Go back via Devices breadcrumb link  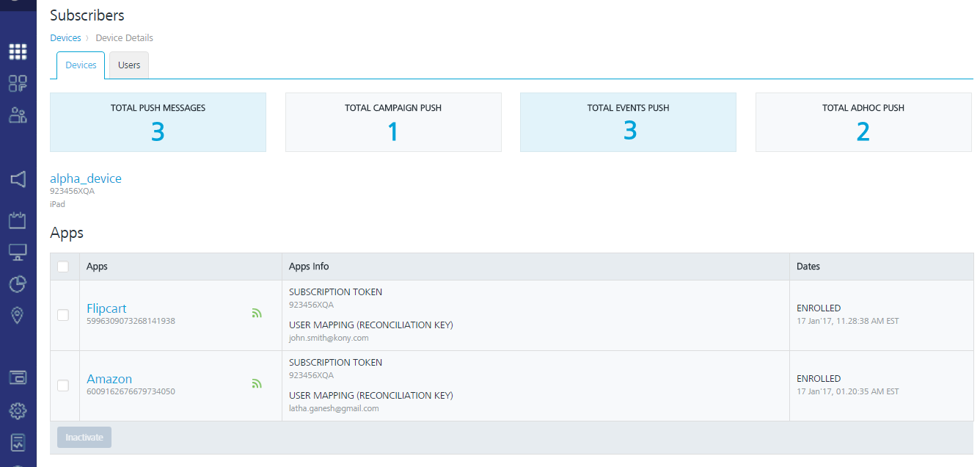[x=65, y=37]
